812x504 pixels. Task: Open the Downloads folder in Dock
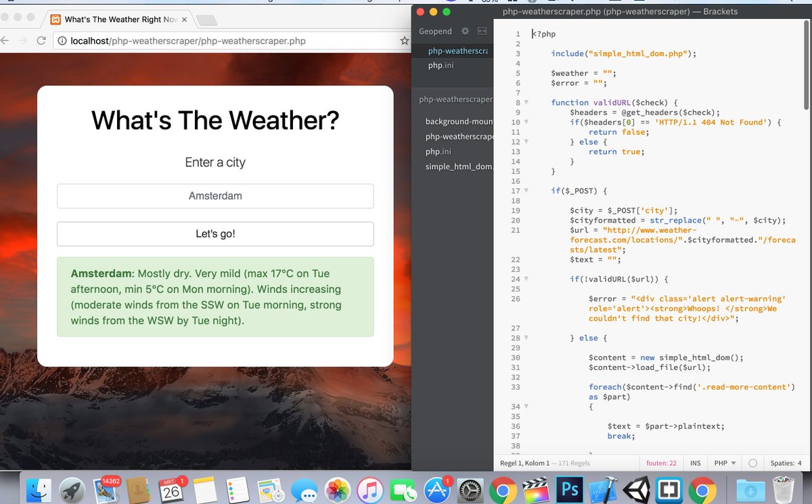click(750, 490)
